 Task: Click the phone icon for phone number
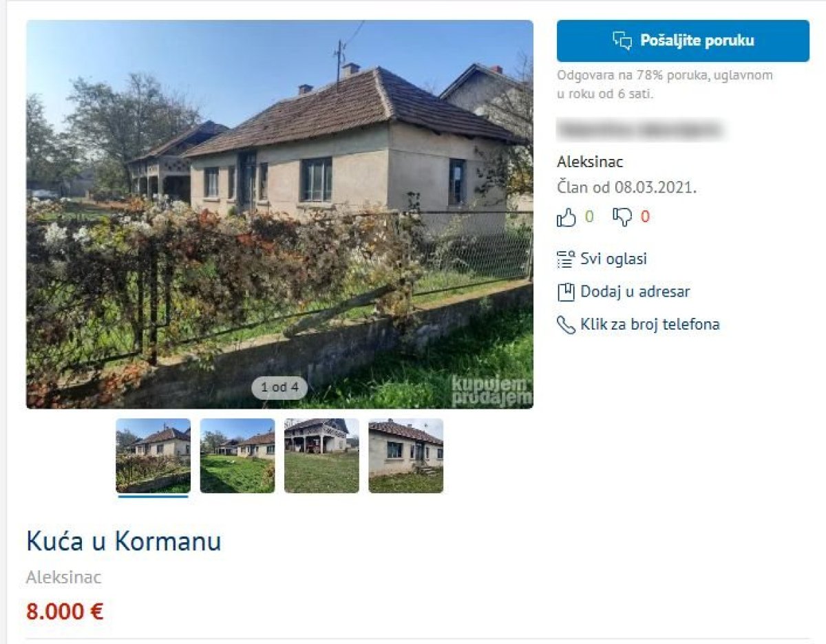[566, 325]
